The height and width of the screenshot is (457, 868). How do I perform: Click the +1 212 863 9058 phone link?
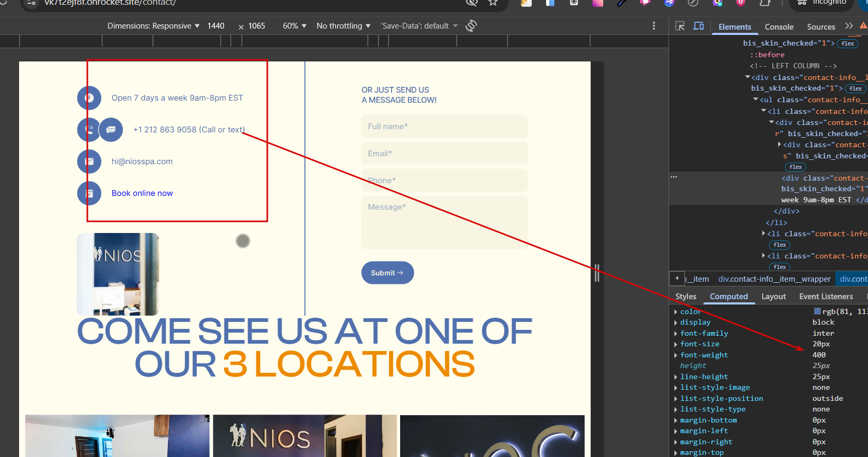[189, 130]
